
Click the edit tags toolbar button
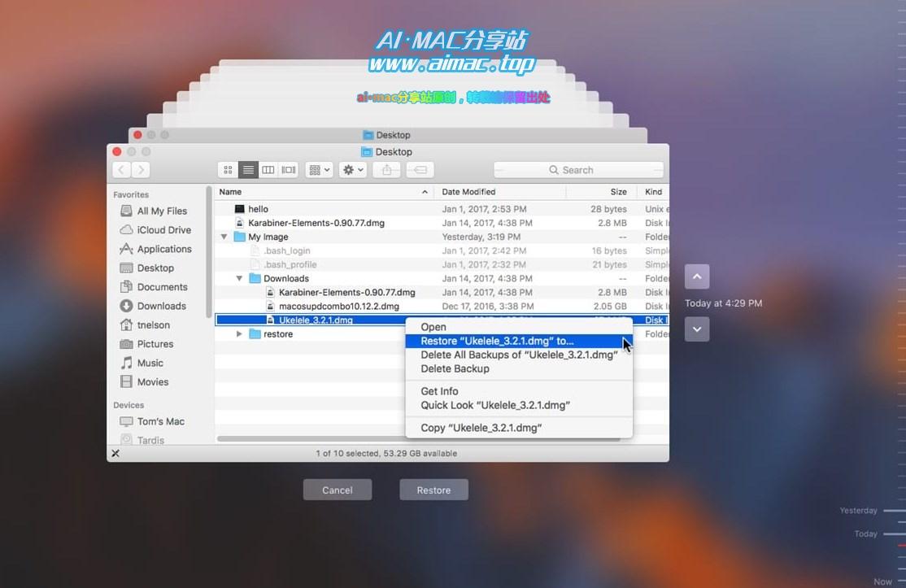pyautogui.click(x=420, y=170)
